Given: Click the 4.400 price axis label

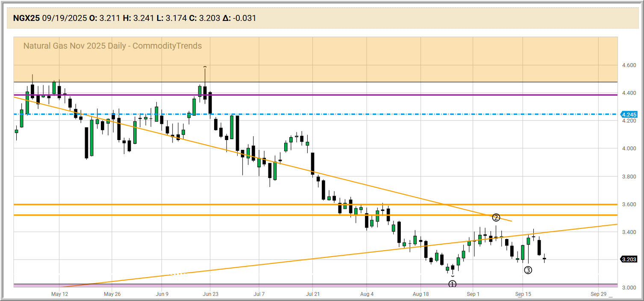Looking at the screenshot, I should [x=629, y=93].
